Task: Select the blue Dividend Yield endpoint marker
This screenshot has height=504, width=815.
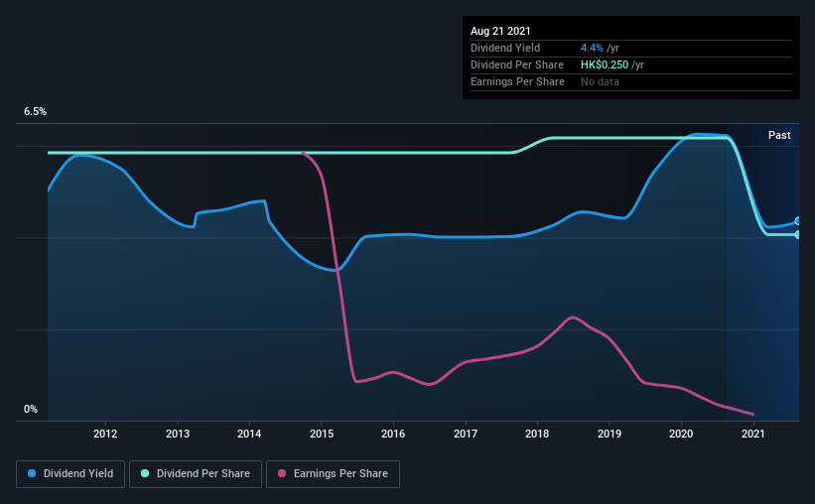Action: [798, 221]
